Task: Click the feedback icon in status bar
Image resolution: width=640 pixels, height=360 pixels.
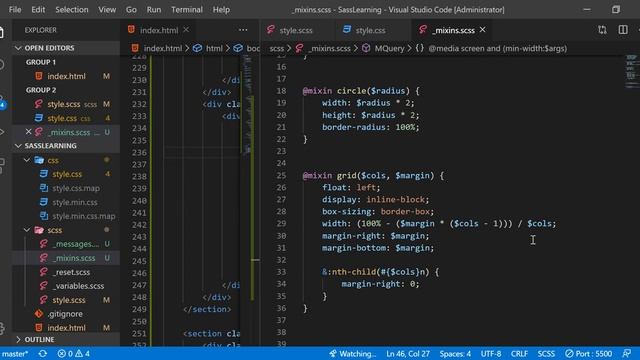Action: point(626,354)
